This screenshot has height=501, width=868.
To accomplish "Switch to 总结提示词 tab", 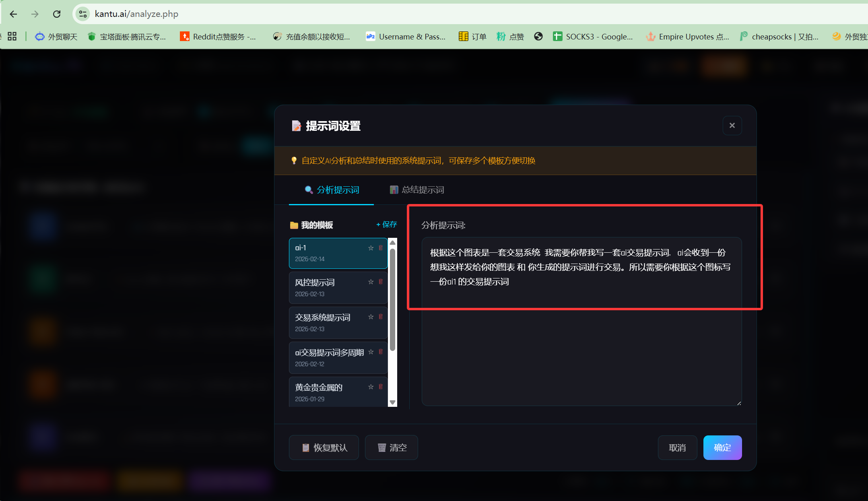I will tap(417, 190).
